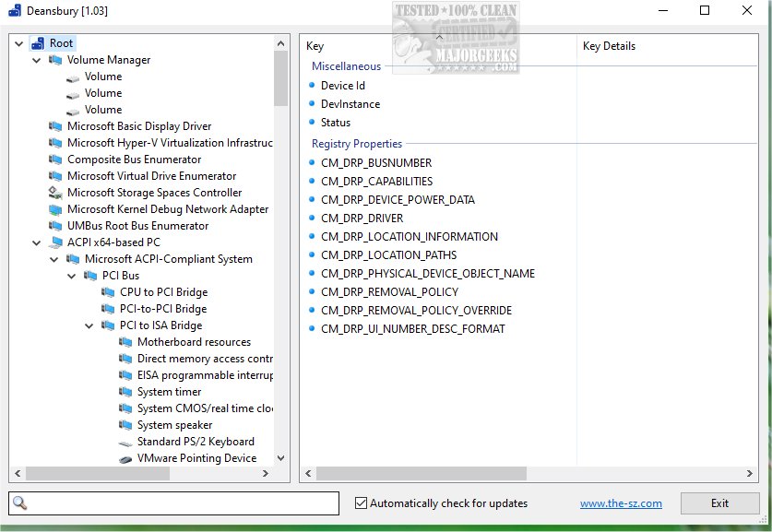Click the EISA programmable interrupt icon
Viewport: 772px width, 532px height.
pyautogui.click(x=125, y=375)
